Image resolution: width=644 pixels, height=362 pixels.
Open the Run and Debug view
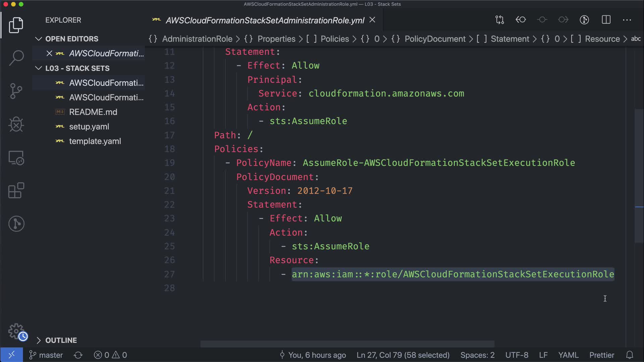click(x=16, y=124)
